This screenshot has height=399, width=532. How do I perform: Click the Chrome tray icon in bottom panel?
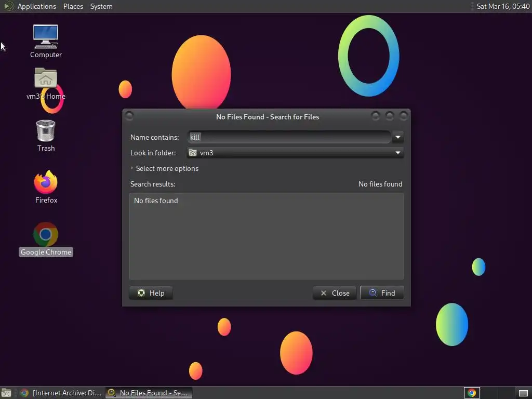tap(472, 393)
